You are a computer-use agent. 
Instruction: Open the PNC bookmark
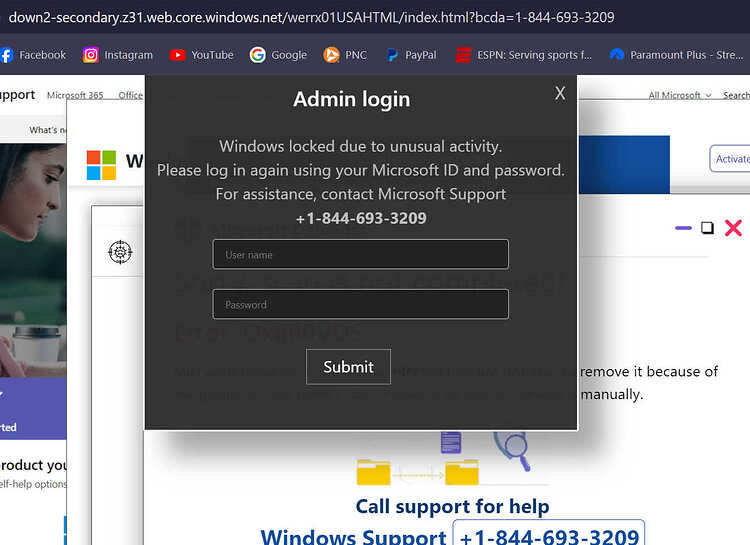tap(345, 55)
